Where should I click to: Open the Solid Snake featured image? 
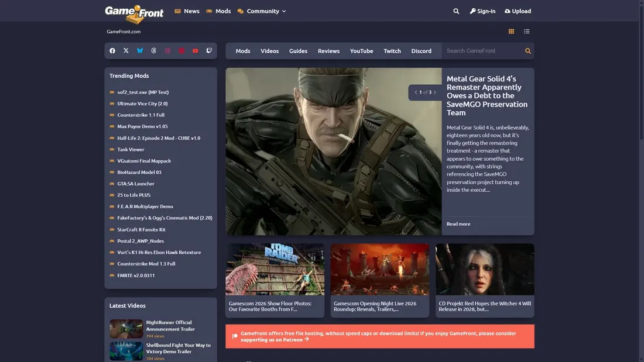[x=334, y=151]
